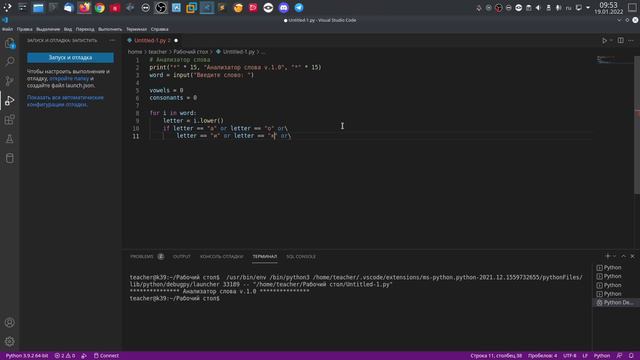Open Telegram from the taskbar
The height and width of the screenshot is (360, 640).
tap(299, 8)
